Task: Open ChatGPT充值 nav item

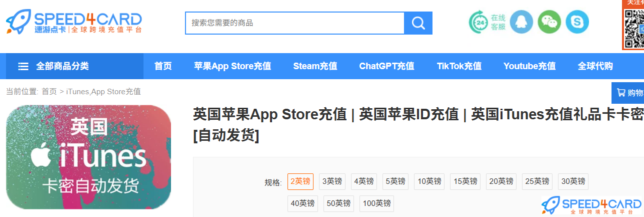Action: (x=386, y=66)
